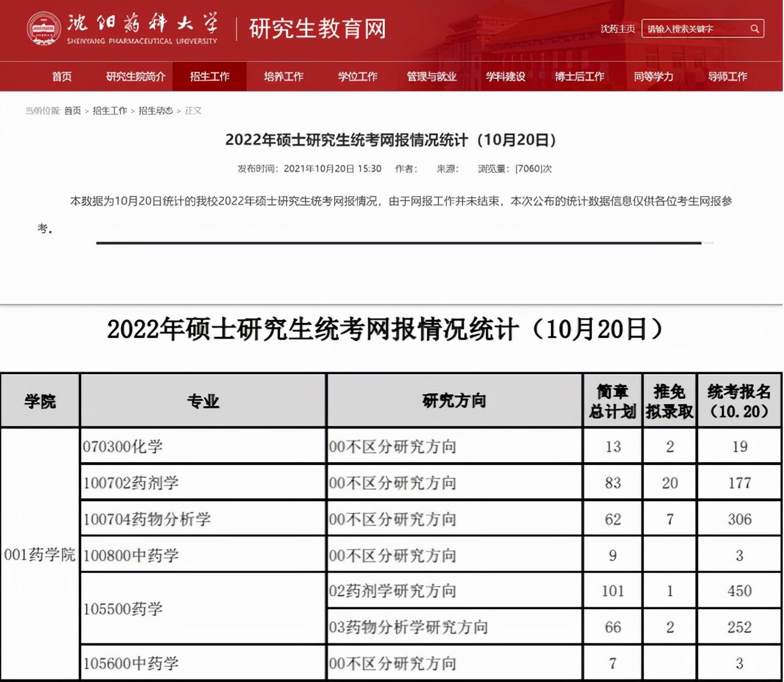Click the article title 2022年硕士研究生统考网报情况统计

tap(391, 140)
